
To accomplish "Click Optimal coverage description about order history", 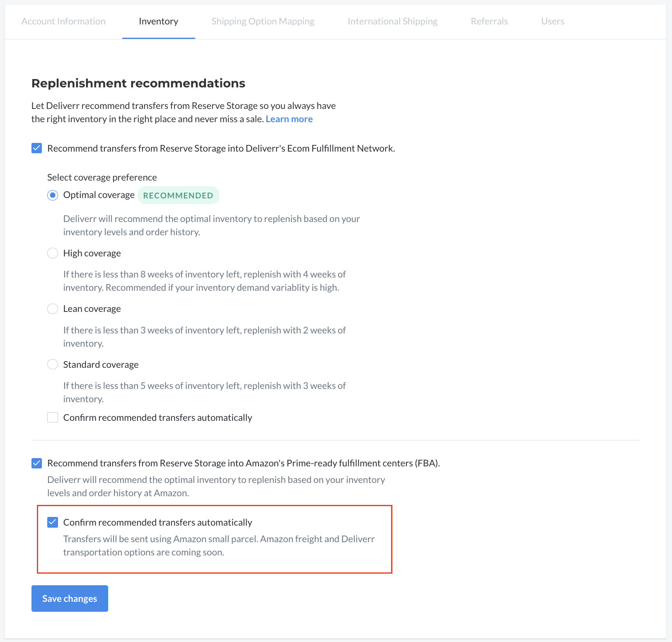I will click(x=212, y=225).
